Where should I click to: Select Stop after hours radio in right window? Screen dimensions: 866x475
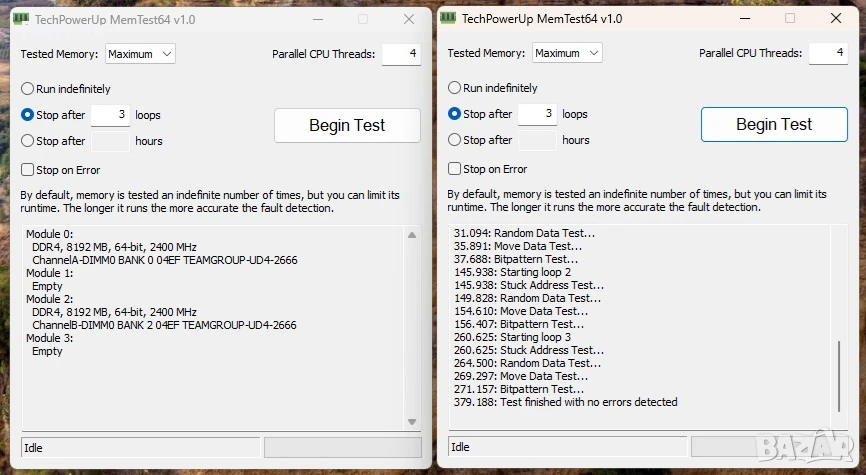coord(454,139)
